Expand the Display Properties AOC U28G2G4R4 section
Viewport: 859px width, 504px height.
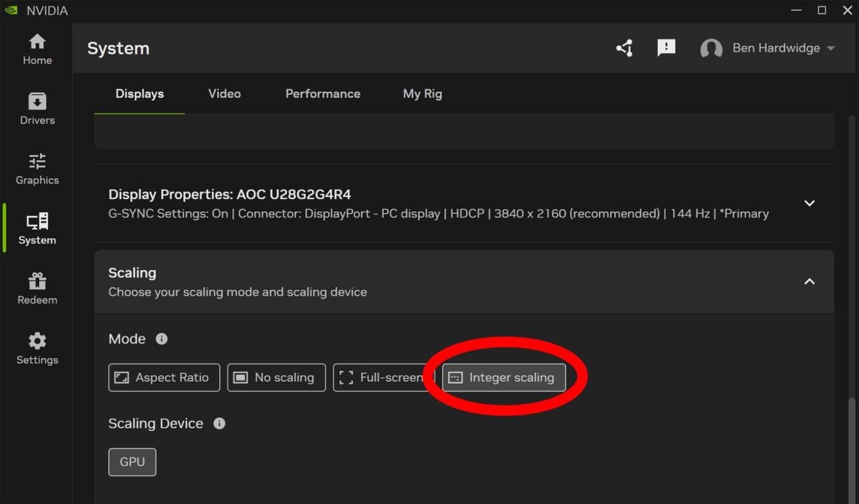point(810,203)
